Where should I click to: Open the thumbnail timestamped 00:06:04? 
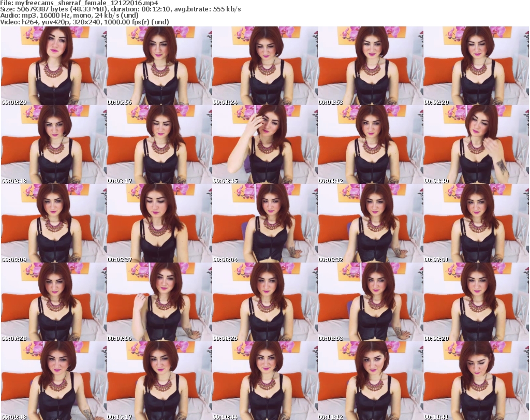(264, 223)
